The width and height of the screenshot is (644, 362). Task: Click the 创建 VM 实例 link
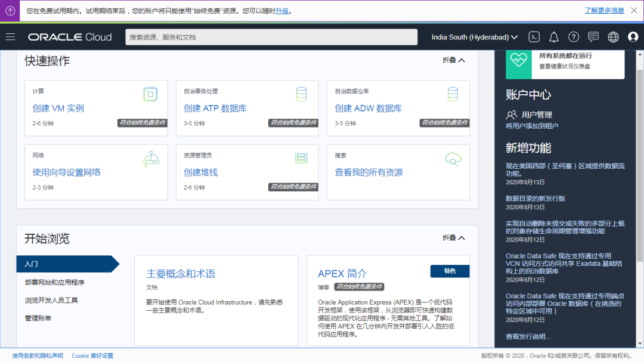[x=58, y=109]
